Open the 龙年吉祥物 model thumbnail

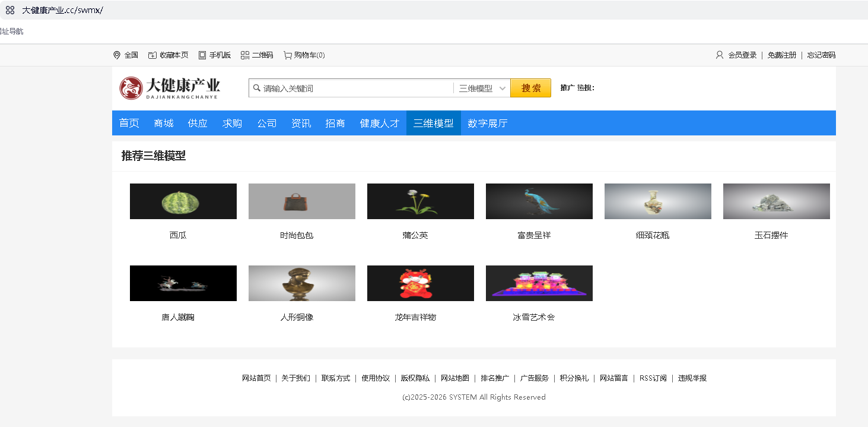tap(421, 283)
